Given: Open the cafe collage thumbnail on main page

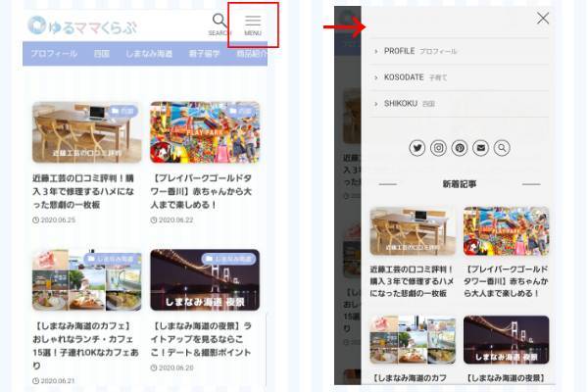Looking at the screenshot, I should pos(87,280).
